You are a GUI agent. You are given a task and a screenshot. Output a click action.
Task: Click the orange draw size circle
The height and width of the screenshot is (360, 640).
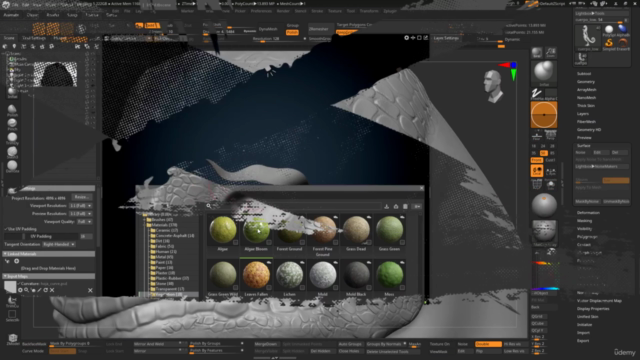[x=544, y=115]
